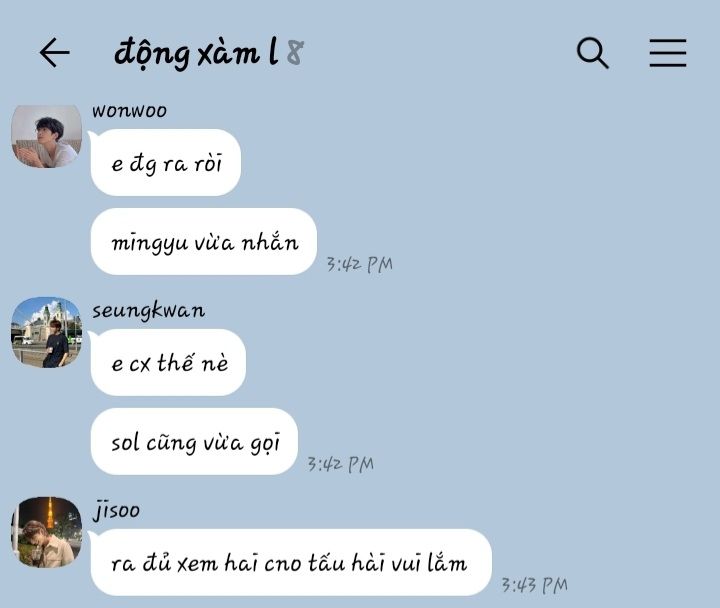Tap the 3:42 PM timestamp after mingyu message
The width and height of the screenshot is (720, 608).
click(360, 264)
